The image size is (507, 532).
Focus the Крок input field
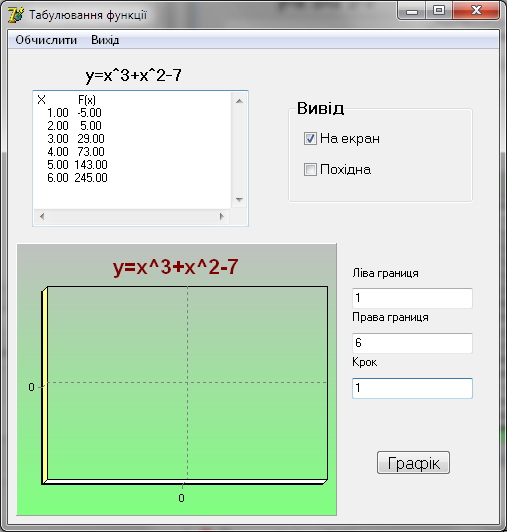coord(412,388)
